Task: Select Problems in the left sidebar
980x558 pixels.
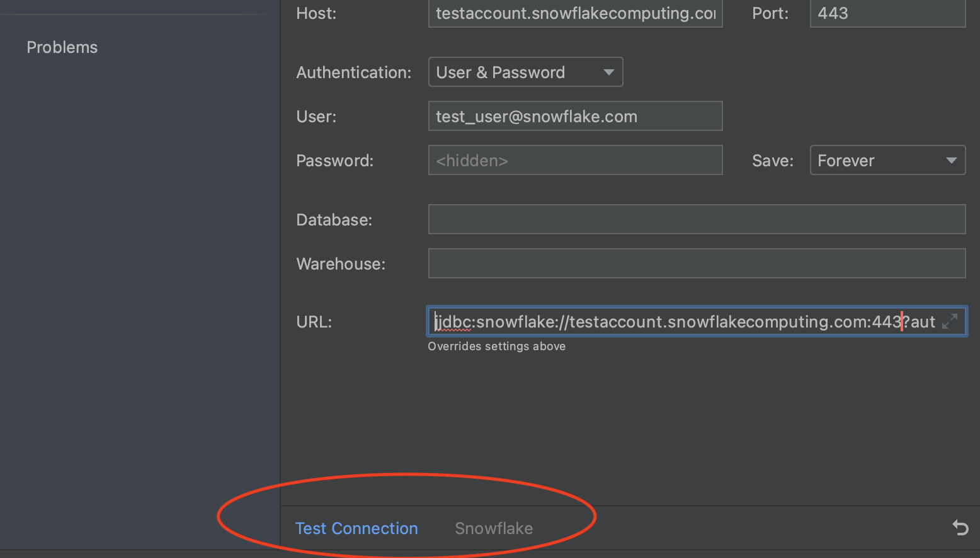Action: coord(62,47)
